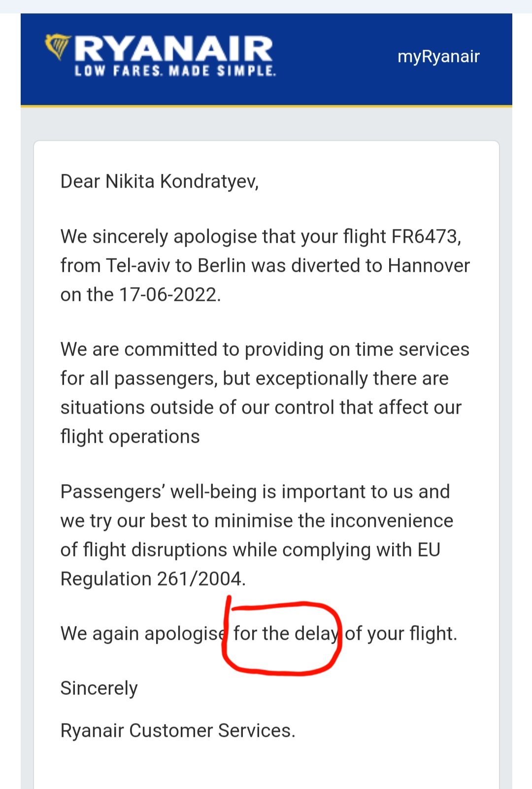The image size is (532, 789).
Task: Select the greeting 'Dear Nikita Kondratyev'
Action: point(159,182)
